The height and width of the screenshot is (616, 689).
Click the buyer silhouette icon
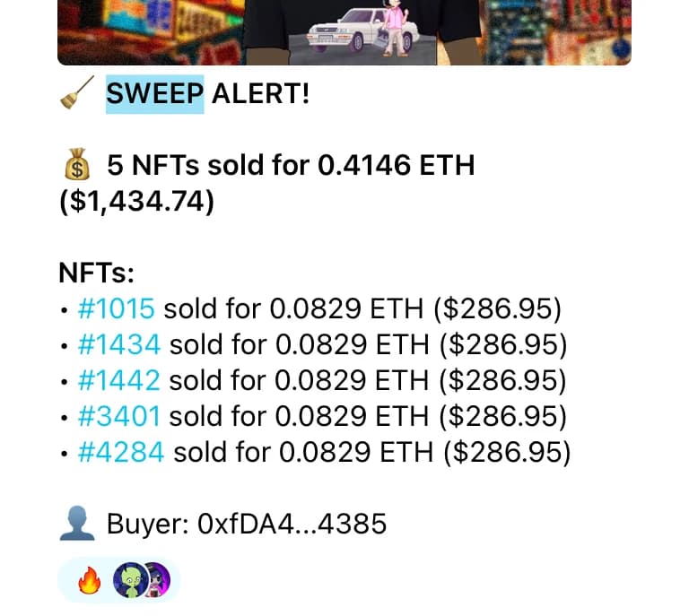[x=77, y=524]
